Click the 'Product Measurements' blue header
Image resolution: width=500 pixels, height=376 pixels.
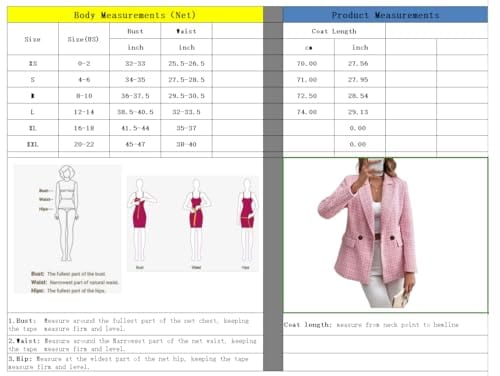[385, 15]
